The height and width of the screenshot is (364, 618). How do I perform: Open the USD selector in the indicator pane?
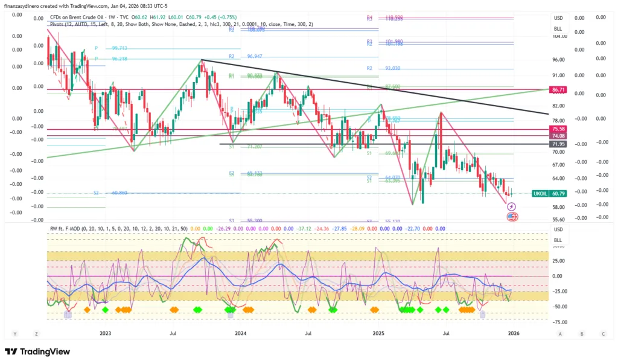point(558,229)
